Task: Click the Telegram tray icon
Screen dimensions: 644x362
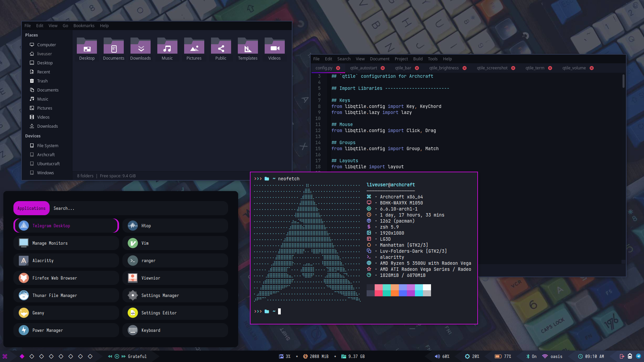Action: pos(638,356)
